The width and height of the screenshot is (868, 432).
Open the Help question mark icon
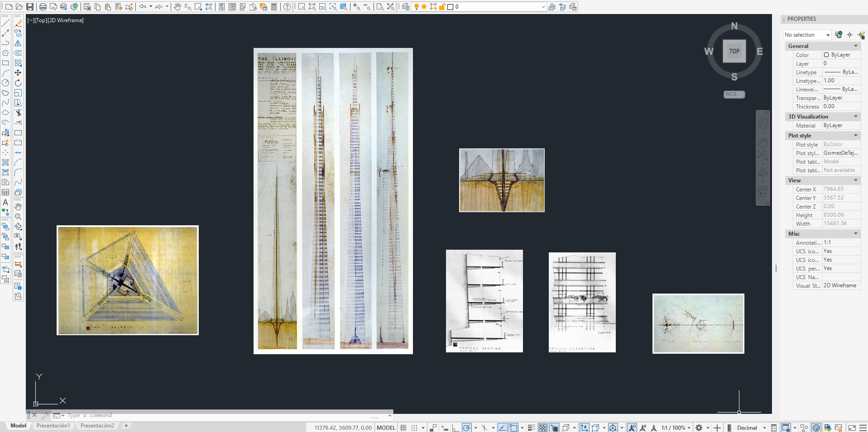pyautogui.click(x=287, y=7)
